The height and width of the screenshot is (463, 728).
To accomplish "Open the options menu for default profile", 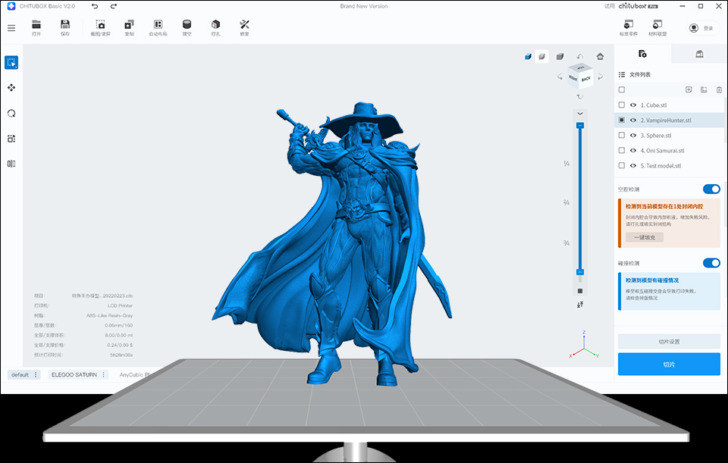I will (36, 374).
